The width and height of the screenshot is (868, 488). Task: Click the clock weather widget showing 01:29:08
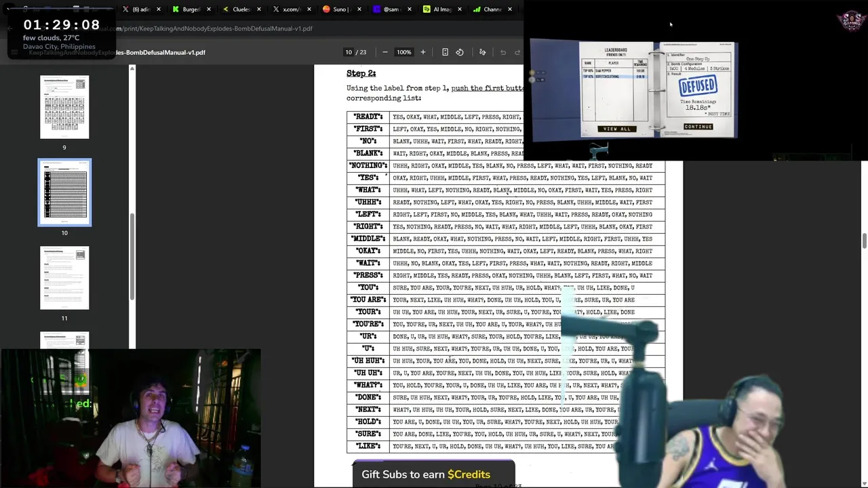coord(61,34)
